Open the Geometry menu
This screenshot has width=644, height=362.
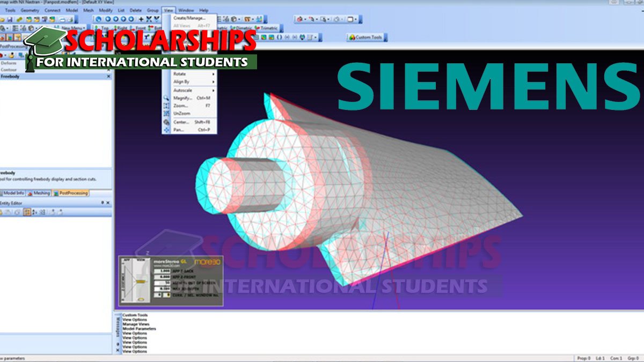pyautogui.click(x=30, y=10)
